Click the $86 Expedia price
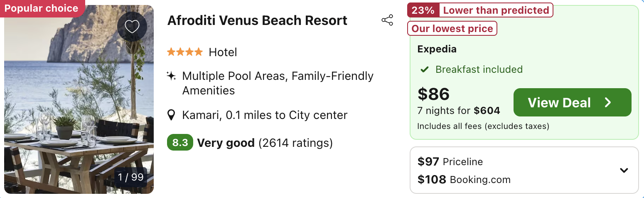This screenshot has width=644, height=198. 433,94
